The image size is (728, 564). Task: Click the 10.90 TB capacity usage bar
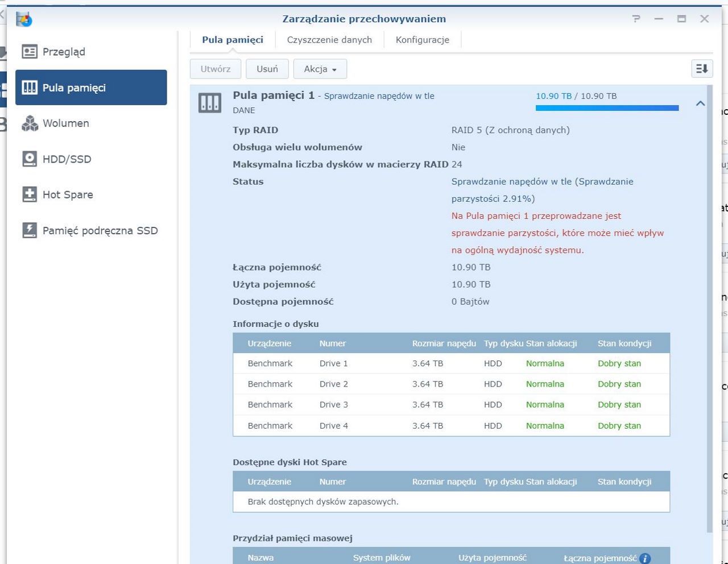click(x=607, y=107)
